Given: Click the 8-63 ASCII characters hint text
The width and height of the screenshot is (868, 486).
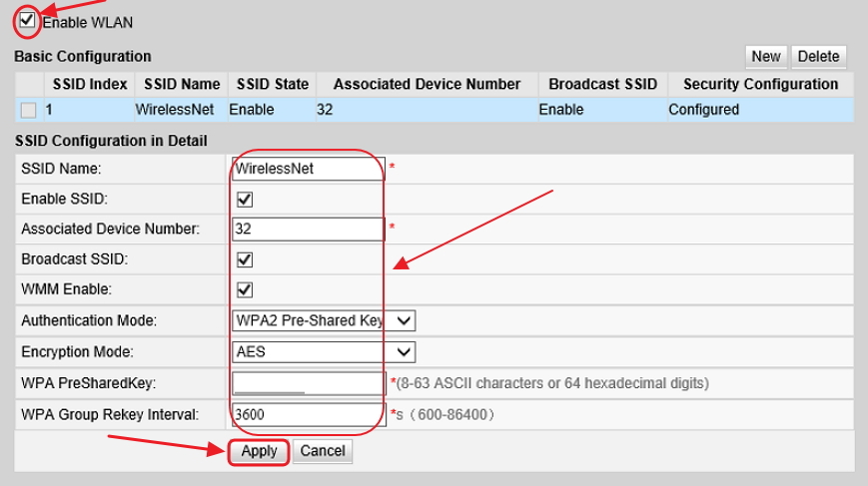Looking at the screenshot, I should pos(552,383).
